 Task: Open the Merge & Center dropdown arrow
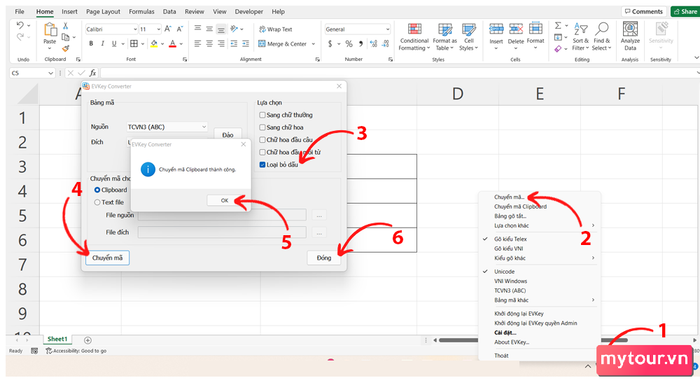[x=313, y=44]
